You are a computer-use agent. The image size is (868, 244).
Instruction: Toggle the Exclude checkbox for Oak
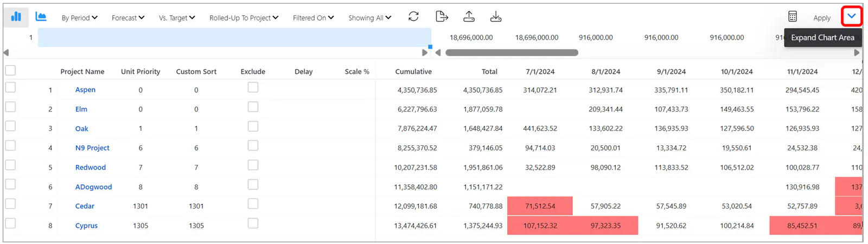point(253,126)
